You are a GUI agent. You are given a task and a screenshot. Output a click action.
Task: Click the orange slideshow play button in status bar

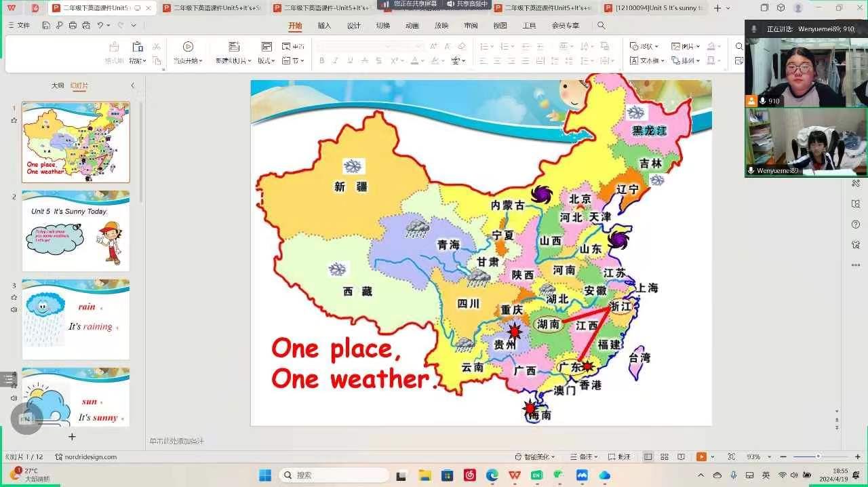[x=701, y=457]
